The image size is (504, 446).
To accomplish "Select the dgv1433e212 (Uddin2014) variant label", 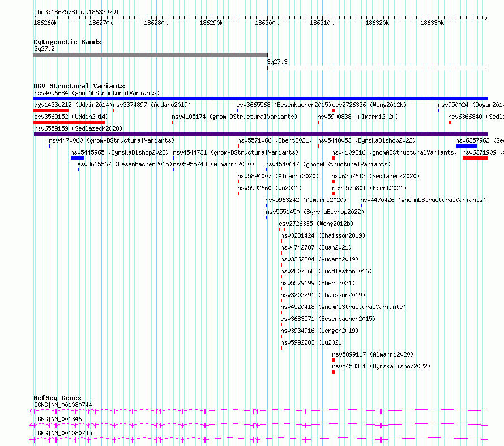I will [x=73, y=105].
